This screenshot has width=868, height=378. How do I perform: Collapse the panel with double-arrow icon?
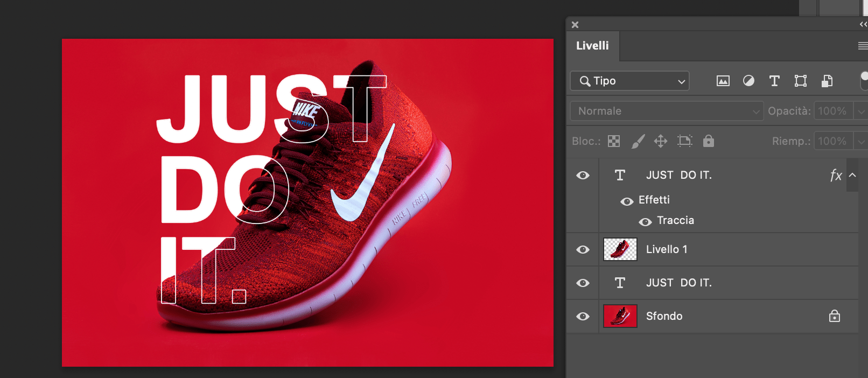click(x=863, y=24)
